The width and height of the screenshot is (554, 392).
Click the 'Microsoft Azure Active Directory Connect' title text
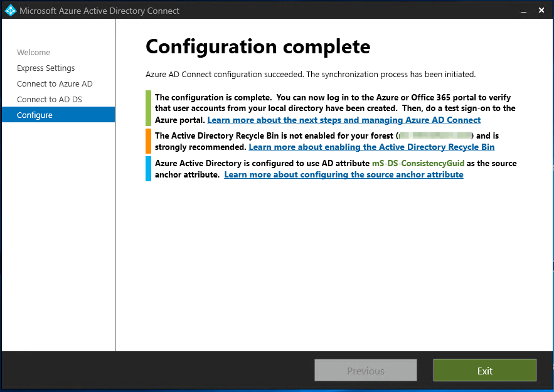coord(99,11)
